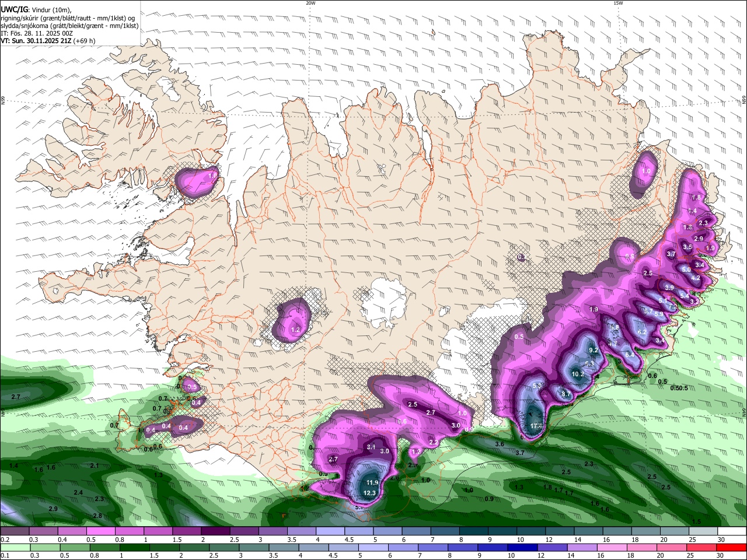This screenshot has width=747, height=560.
Task: Select the bright pink 0.5 snowfall legend swatch
Action: click(100, 531)
